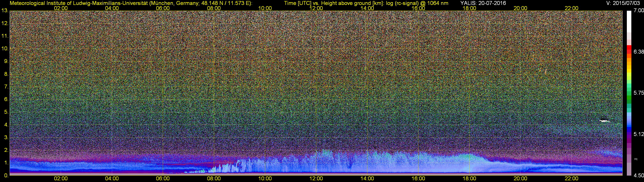
Task: Click the 08:00 label on the top time axis
Action: 214,8
